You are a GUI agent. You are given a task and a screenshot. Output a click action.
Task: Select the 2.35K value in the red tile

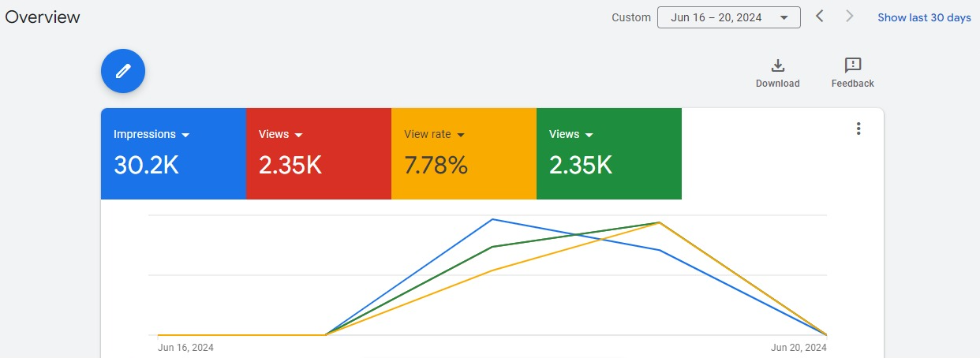tap(290, 165)
